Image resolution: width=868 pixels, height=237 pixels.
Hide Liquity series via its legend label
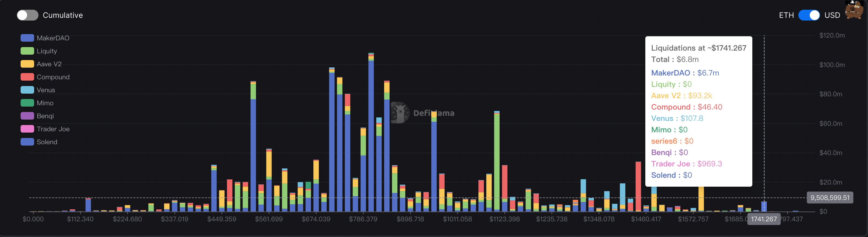(47, 51)
